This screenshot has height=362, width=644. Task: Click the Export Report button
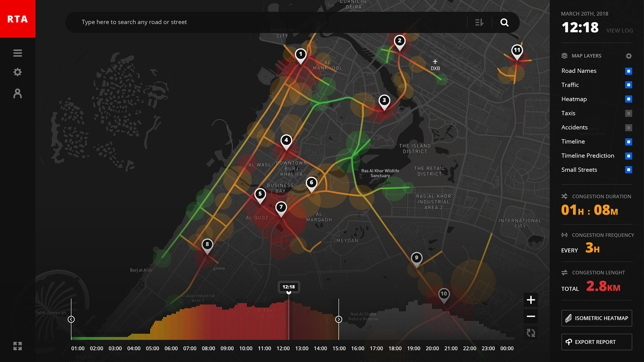[597, 342]
